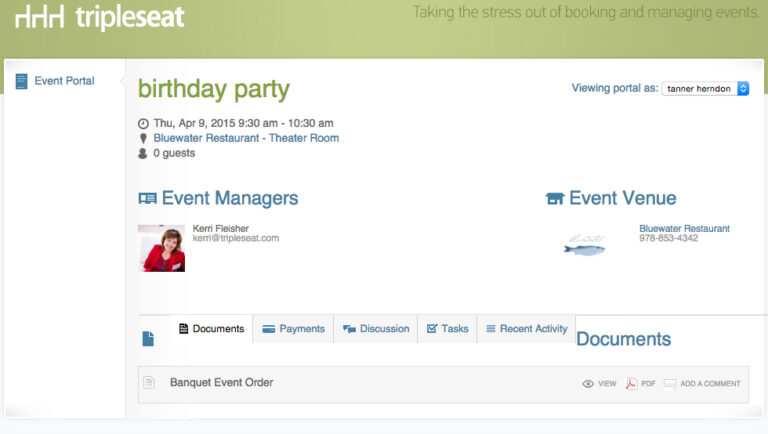
Task: Click the eye icon to view Banquet Event Order
Action: [x=588, y=384]
